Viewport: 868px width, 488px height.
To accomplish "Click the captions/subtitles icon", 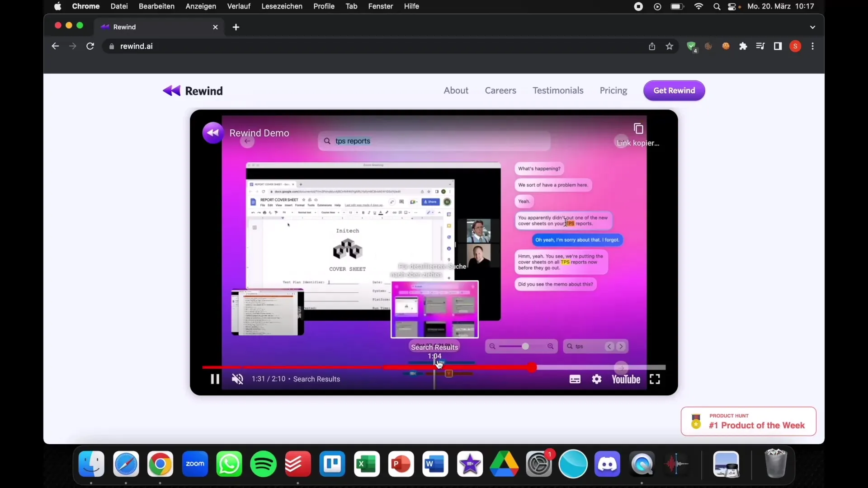I will (574, 379).
